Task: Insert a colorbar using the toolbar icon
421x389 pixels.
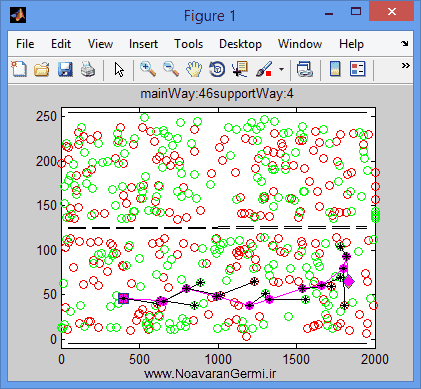Action: (335, 69)
